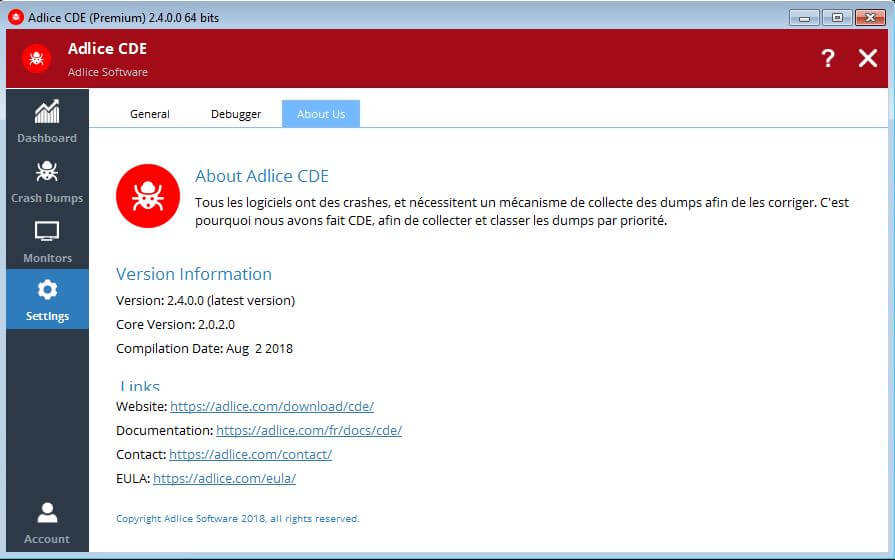The height and width of the screenshot is (560, 895).
Task: Select the Settings gear in sidebar
Action: coord(47,299)
